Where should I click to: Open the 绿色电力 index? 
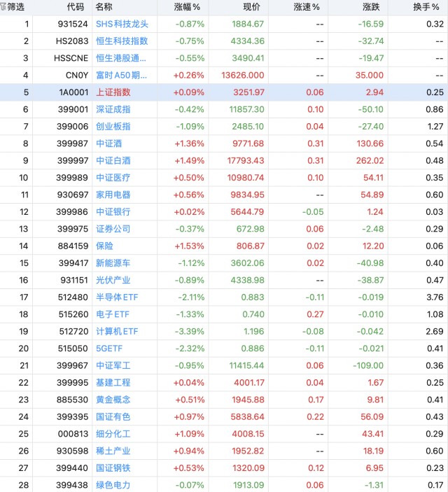(113, 485)
